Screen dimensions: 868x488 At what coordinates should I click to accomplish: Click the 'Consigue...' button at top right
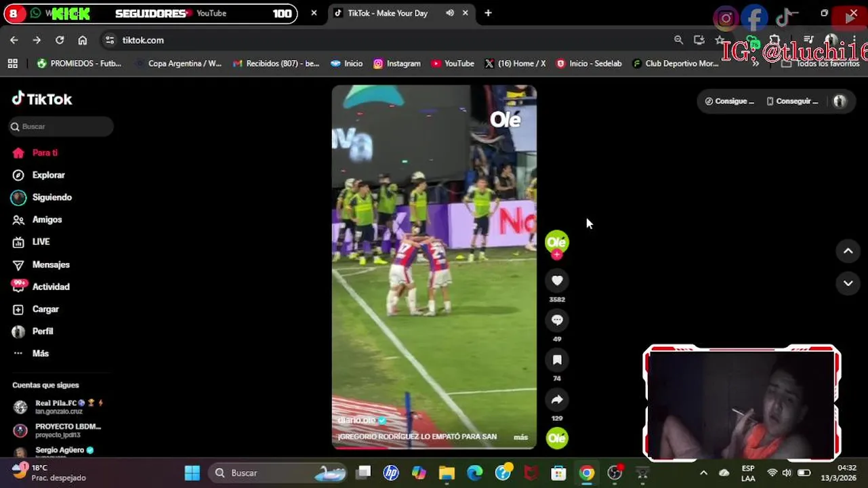tap(730, 101)
